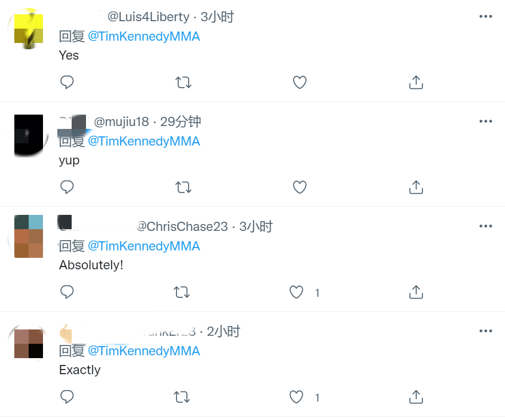
Task: Reply to the "yup" tweet from mujiu18
Action: (x=67, y=187)
